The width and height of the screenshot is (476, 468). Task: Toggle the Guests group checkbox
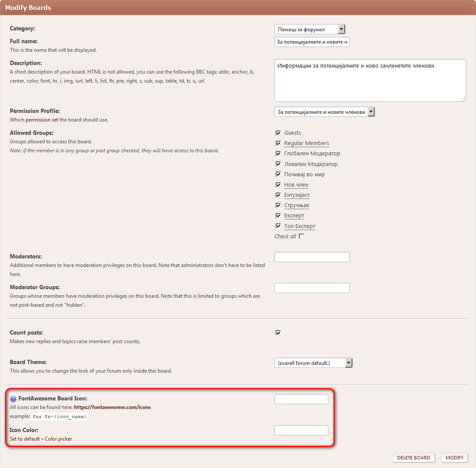(x=278, y=133)
